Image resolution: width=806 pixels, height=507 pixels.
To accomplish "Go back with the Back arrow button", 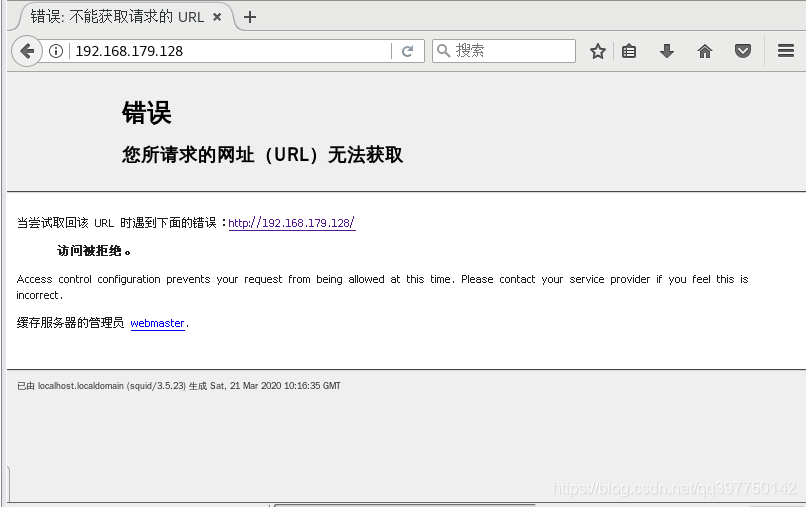I will (27, 51).
